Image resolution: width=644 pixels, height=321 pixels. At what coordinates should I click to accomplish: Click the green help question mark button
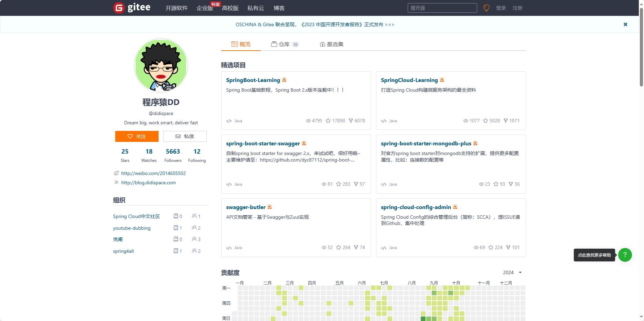click(x=625, y=255)
